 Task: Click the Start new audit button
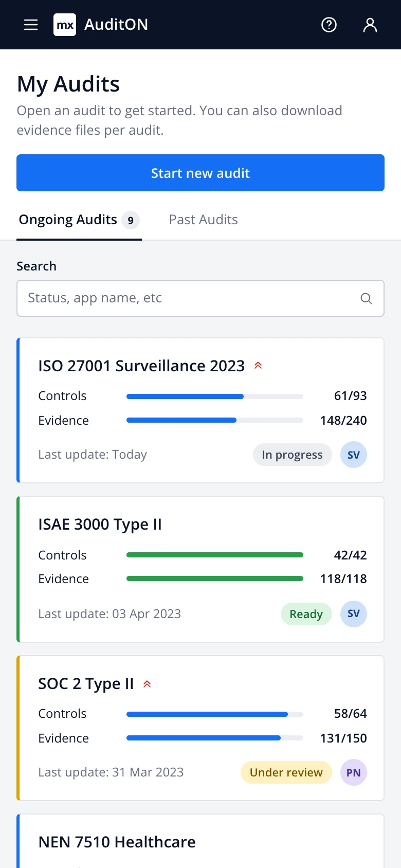pos(200,173)
